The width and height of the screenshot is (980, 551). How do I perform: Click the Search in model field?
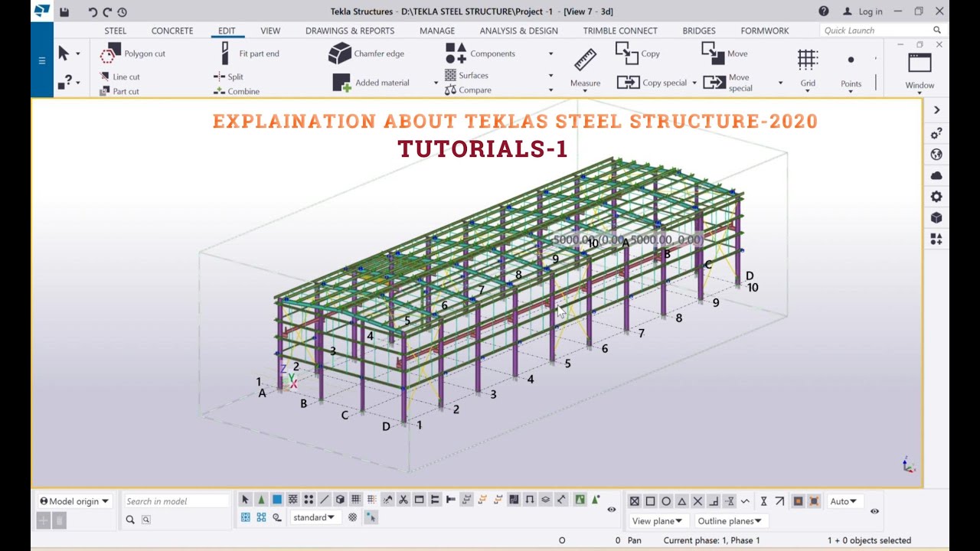[x=176, y=501]
